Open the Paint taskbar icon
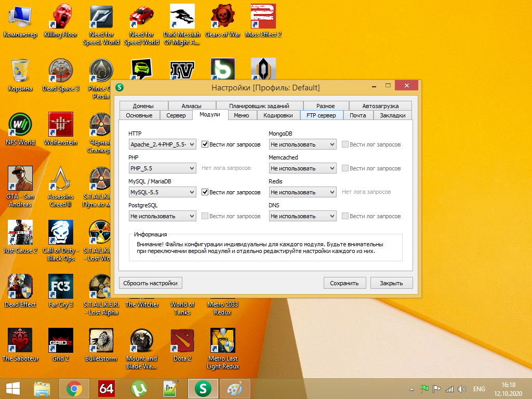Screen dimensions: 532x399 [x=235, y=388]
